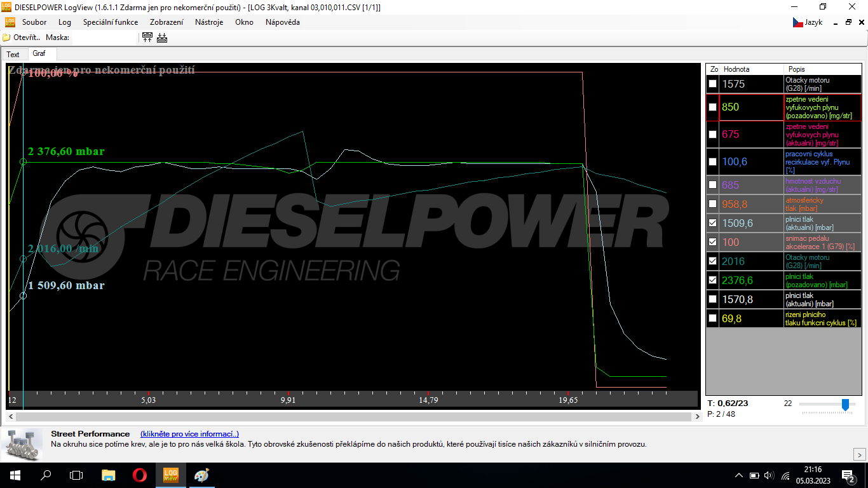Click the '2 376,60 mbar' graph label
Screen dimensions: 868x488
pos(66,151)
